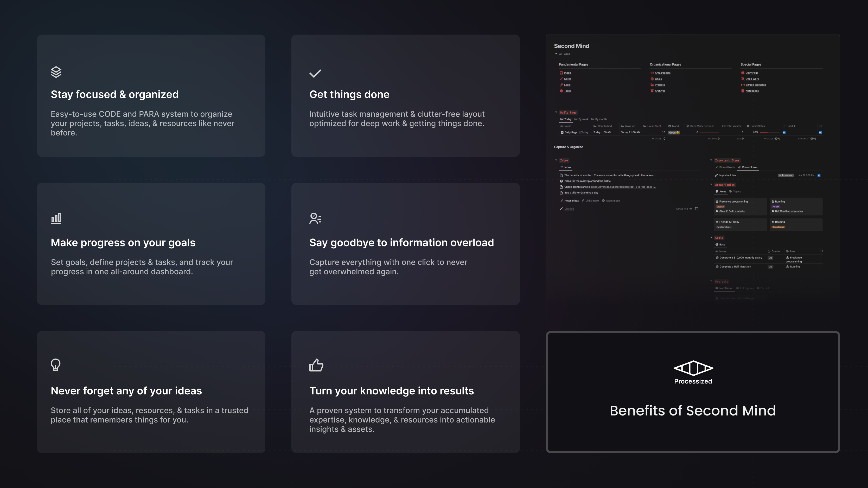Click the red notebook icon beside Notebooks
868x488 pixels.
[743, 91]
